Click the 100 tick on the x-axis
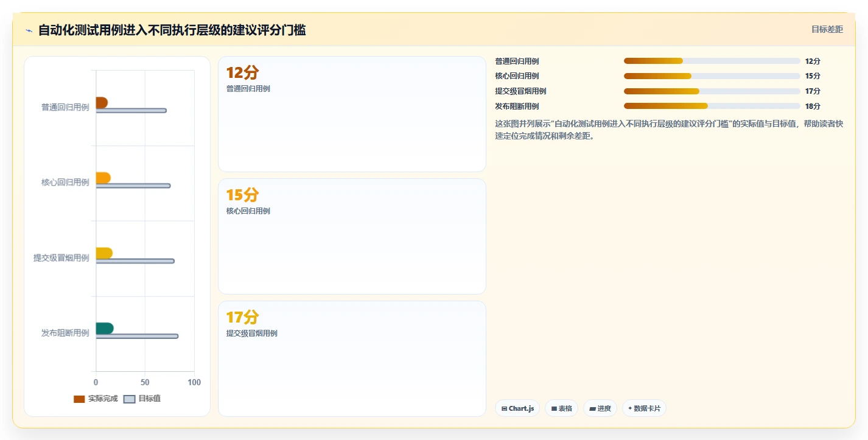This screenshot has height=440, width=868. click(x=194, y=382)
